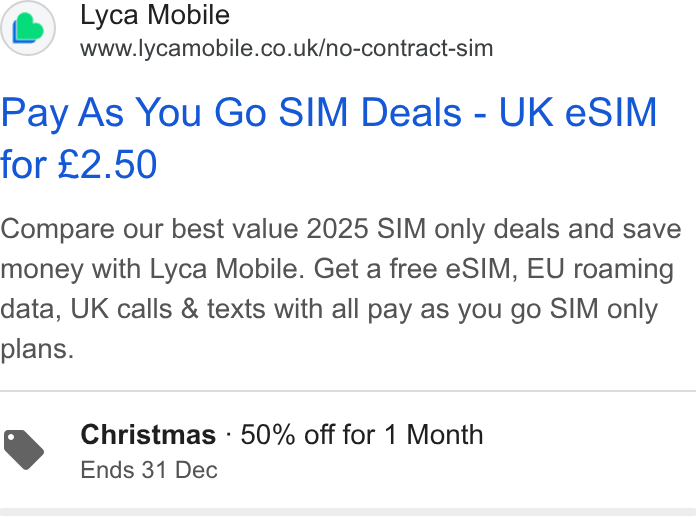Open the Pay As You Go SIM Deals headline
Image resolution: width=696 pixels, height=516 pixels.
tap(328, 138)
